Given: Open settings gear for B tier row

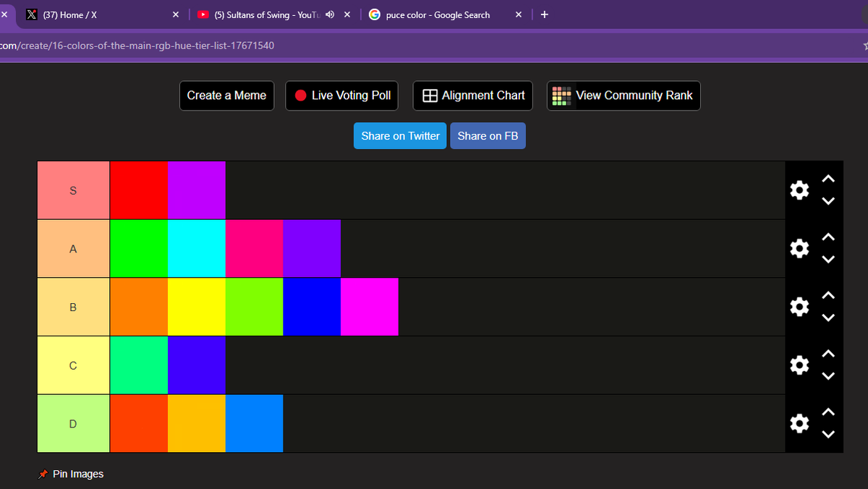Looking at the screenshot, I should [x=799, y=307].
